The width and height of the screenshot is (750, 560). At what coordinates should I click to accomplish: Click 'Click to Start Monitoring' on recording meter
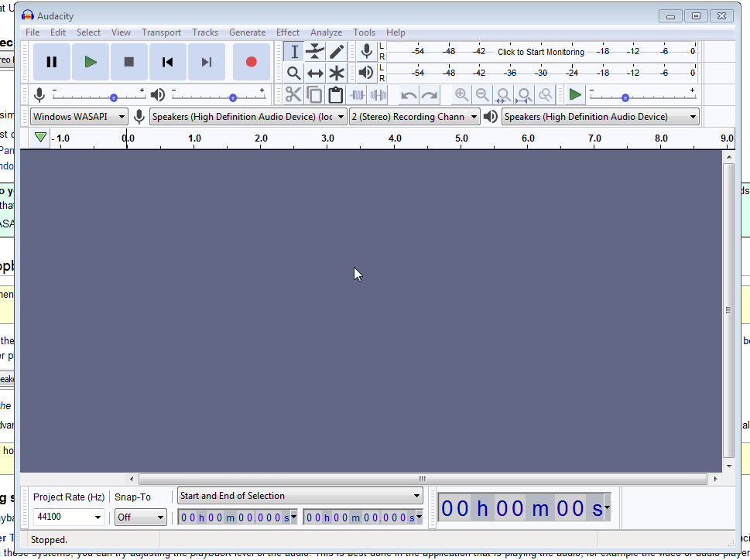click(541, 52)
